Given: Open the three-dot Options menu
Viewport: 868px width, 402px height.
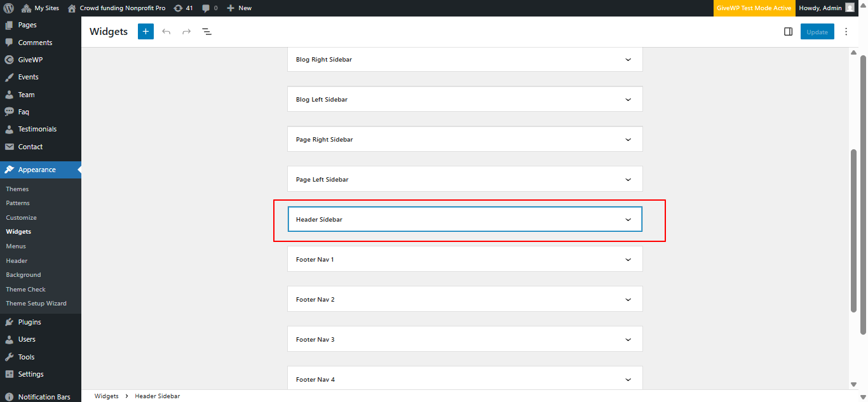Looking at the screenshot, I should [x=846, y=32].
